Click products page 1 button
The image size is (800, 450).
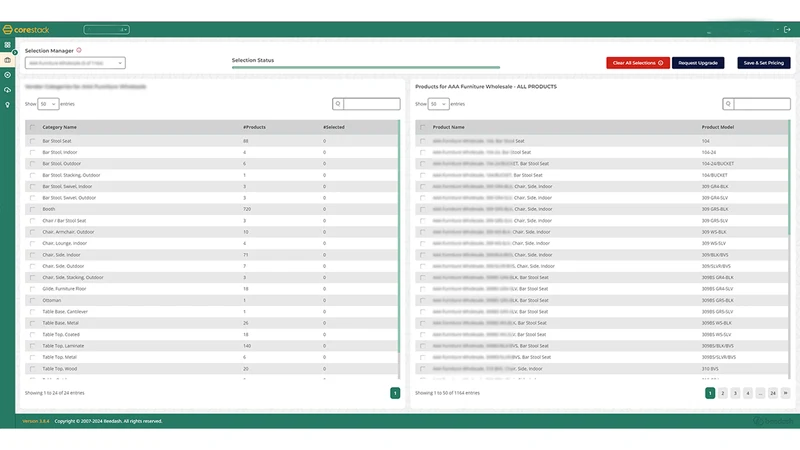(x=710, y=393)
